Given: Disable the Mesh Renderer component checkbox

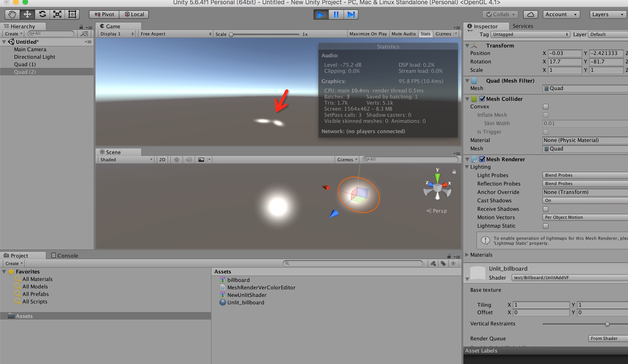Looking at the screenshot, I should (x=482, y=159).
